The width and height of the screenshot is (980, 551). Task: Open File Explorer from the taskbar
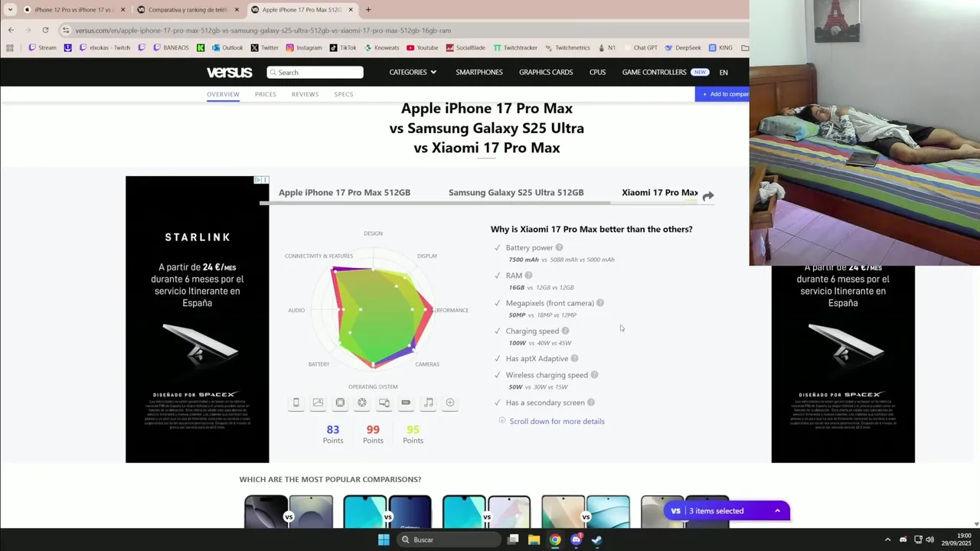click(534, 540)
